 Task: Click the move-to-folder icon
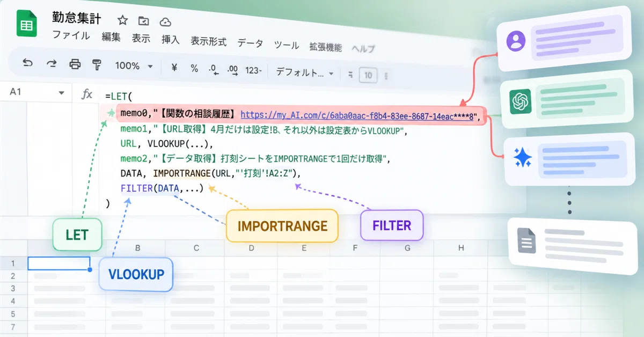(144, 21)
